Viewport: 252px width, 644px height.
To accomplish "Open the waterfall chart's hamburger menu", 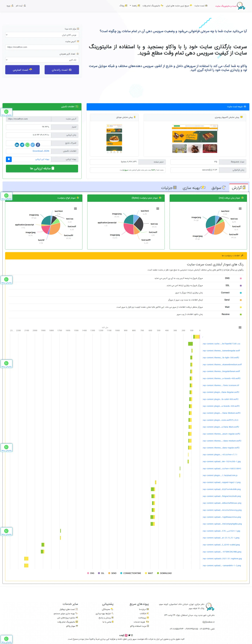I will [240, 328].
